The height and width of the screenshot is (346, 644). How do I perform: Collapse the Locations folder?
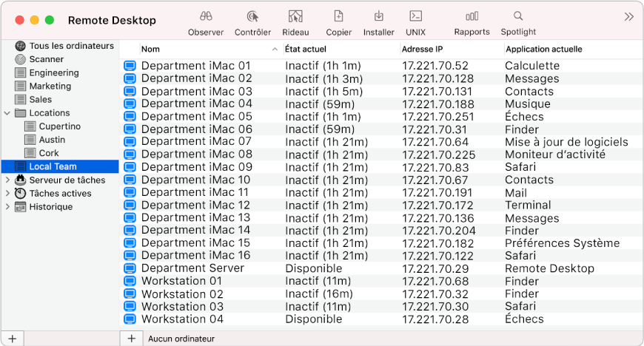[x=8, y=113]
